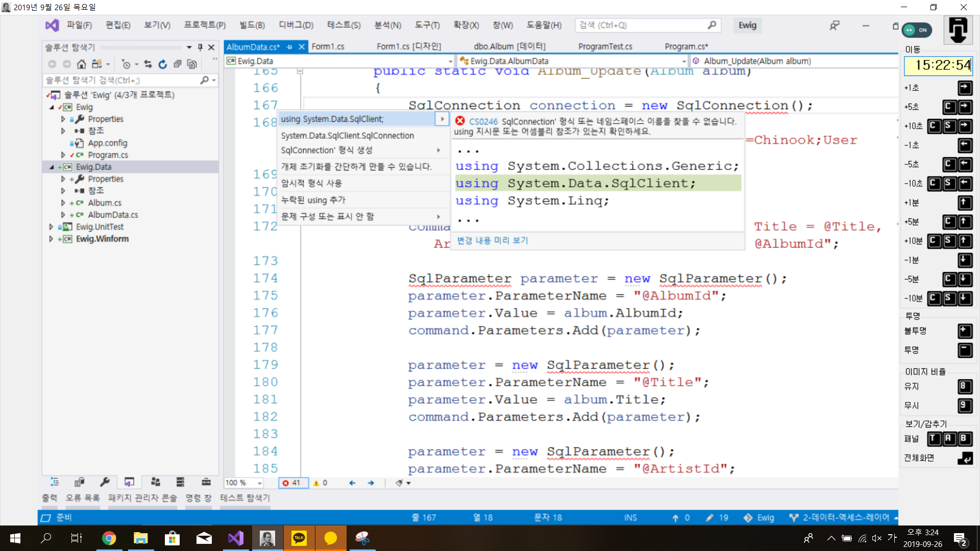Open Chrome from the Windows taskbar
Image resolution: width=980 pixels, height=551 pixels.
109,538
